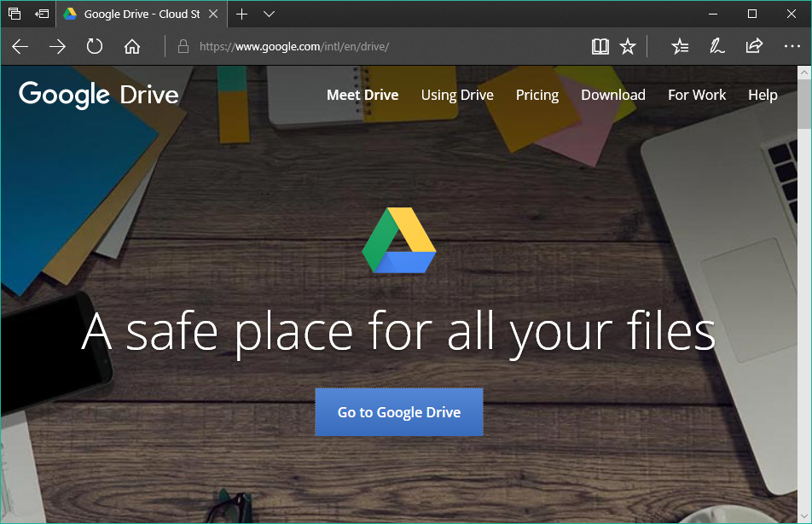The width and height of the screenshot is (812, 524).
Task: Click the address bar URL
Action: tap(294, 47)
